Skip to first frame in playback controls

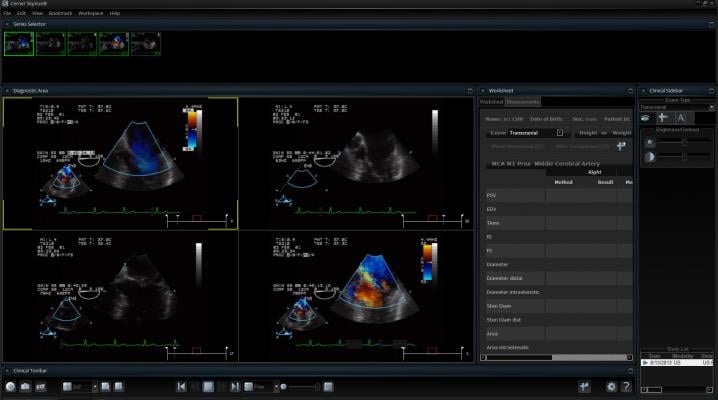181,386
